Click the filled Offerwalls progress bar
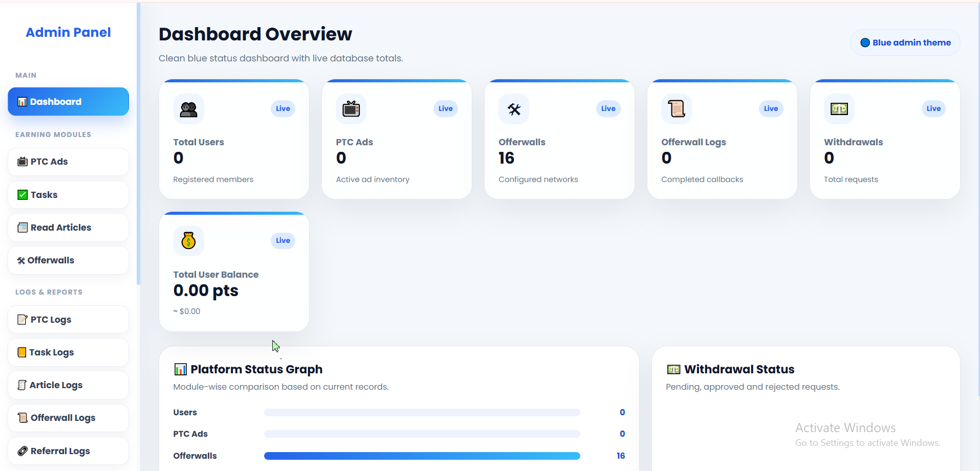 [x=422, y=456]
